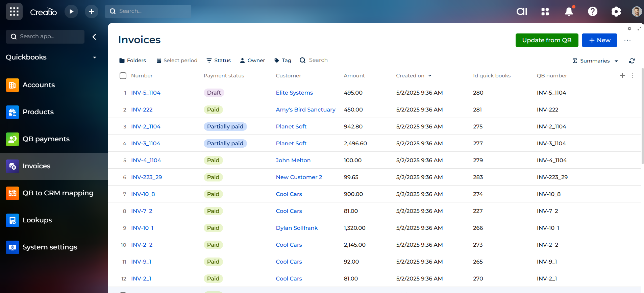Open Accounts section label

(39, 85)
